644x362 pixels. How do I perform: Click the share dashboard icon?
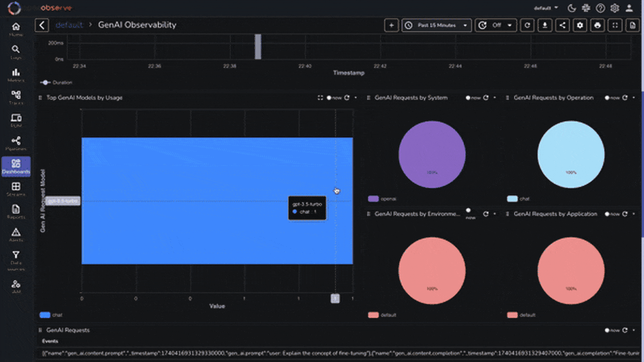pos(562,25)
